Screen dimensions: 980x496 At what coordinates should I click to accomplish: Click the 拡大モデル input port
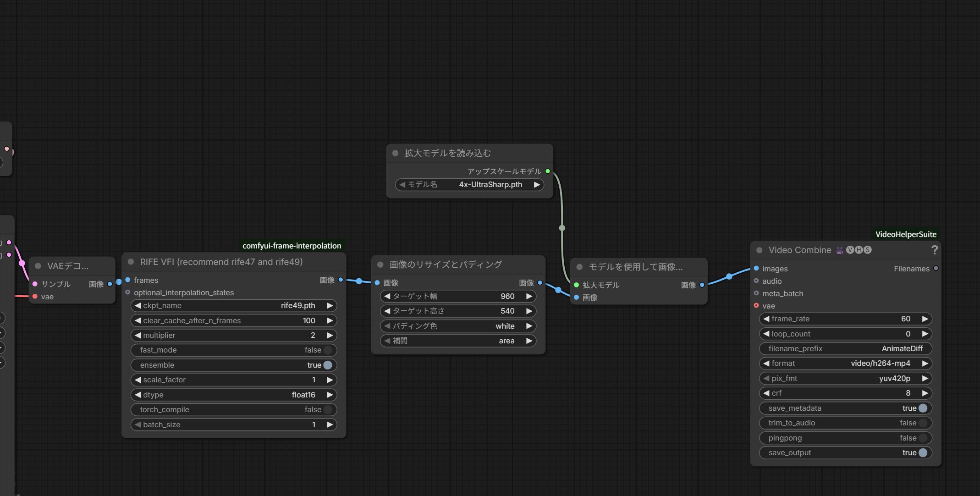tap(577, 285)
